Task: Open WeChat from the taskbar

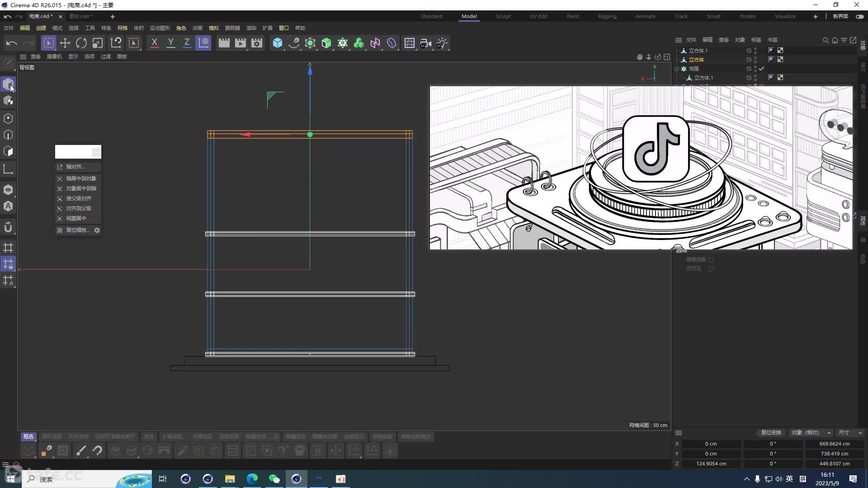Action: pyautogui.click(x=274, y=479)
